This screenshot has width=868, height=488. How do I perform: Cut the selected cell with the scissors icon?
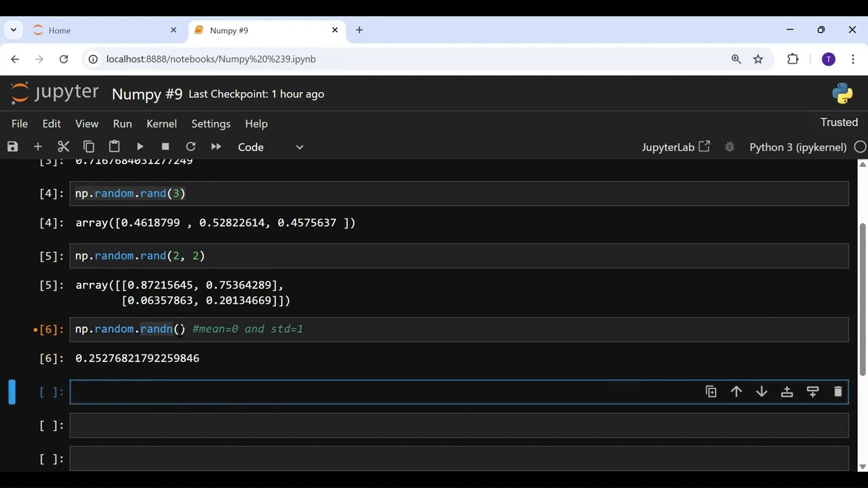coord(64,146)
